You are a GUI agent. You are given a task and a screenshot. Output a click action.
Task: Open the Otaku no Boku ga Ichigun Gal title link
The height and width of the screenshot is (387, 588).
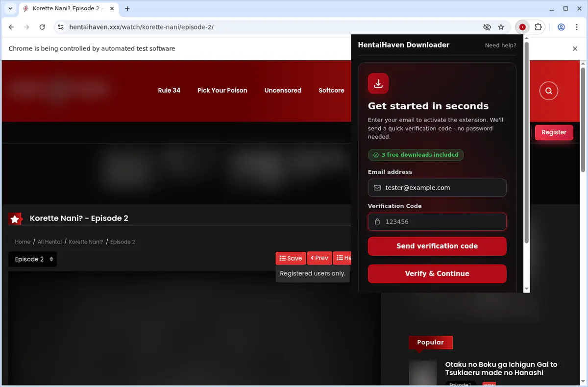(x=501, y=368)
